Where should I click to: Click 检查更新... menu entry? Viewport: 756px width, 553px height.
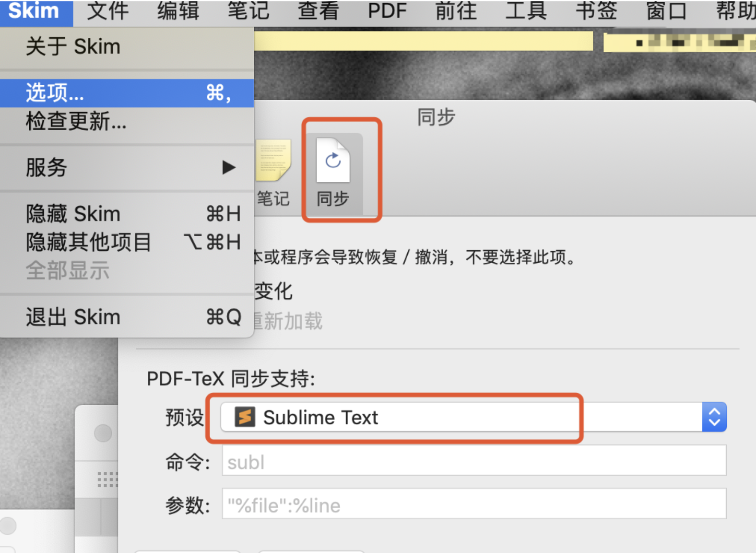(127, 121)
